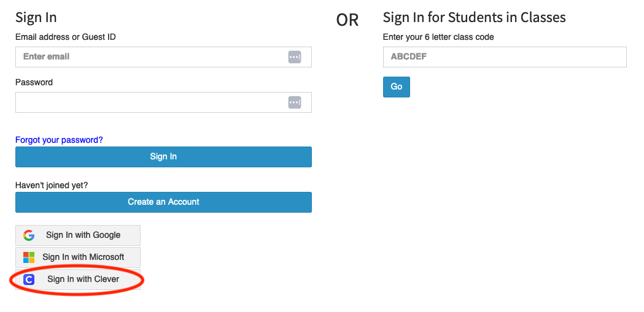
Task: Open the Forgot your password link
Action: pos(59,140)
